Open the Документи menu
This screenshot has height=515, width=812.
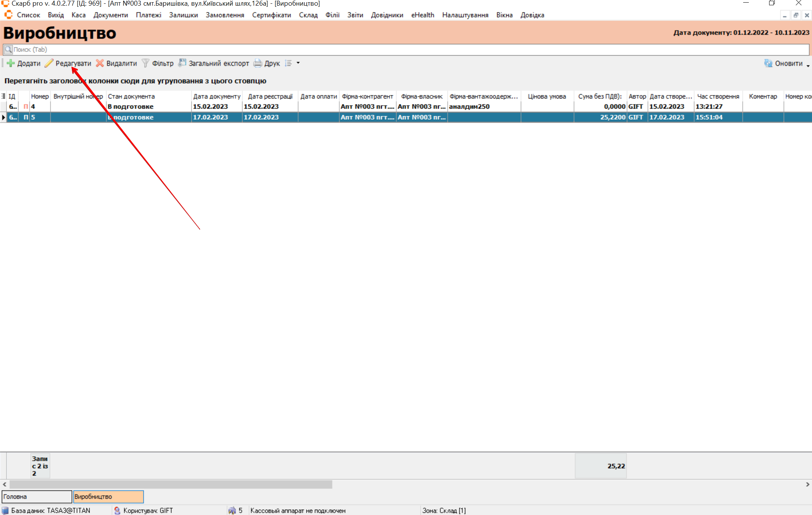[x=111, y=15]
